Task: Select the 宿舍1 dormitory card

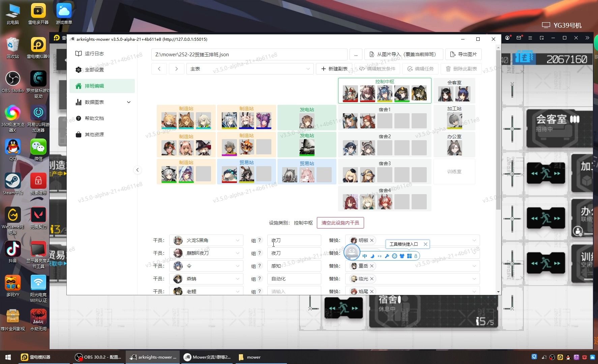Action: pos(385,118)
